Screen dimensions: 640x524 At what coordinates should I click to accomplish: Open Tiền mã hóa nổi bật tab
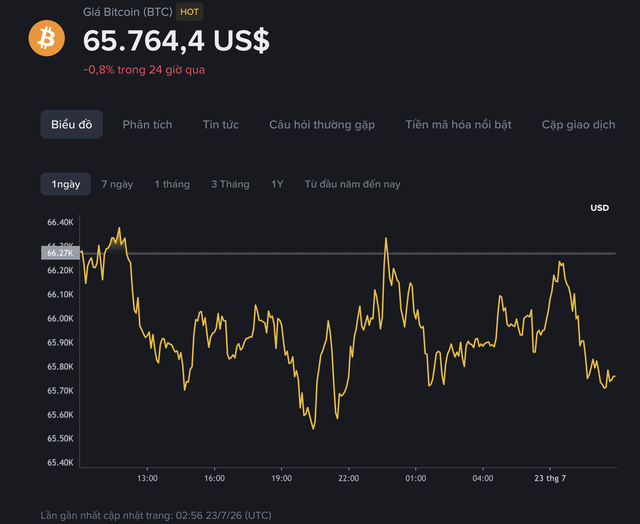458,124
